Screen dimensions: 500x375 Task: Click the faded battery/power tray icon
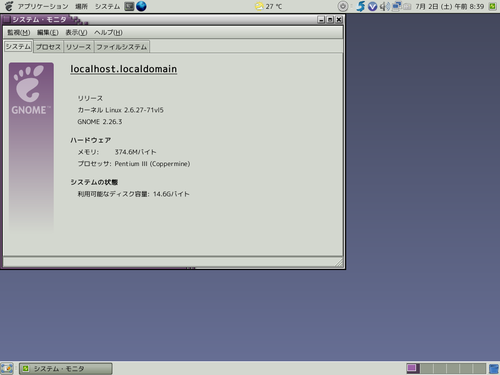pos(407,6)
